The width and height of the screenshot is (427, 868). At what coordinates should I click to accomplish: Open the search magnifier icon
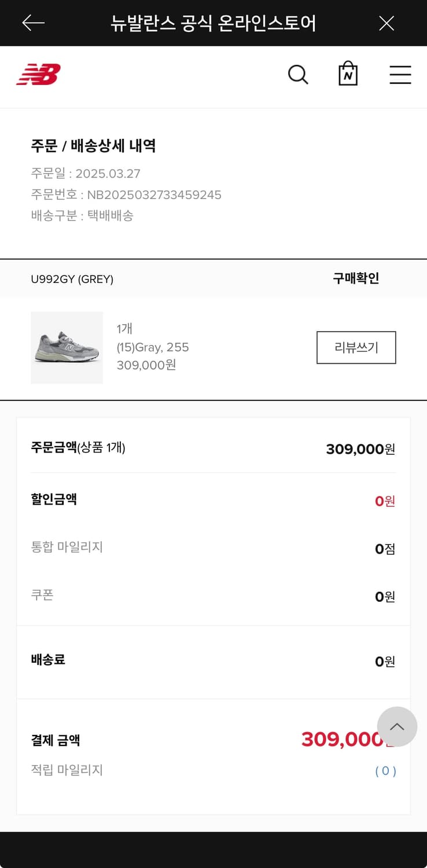pos(298,75)
